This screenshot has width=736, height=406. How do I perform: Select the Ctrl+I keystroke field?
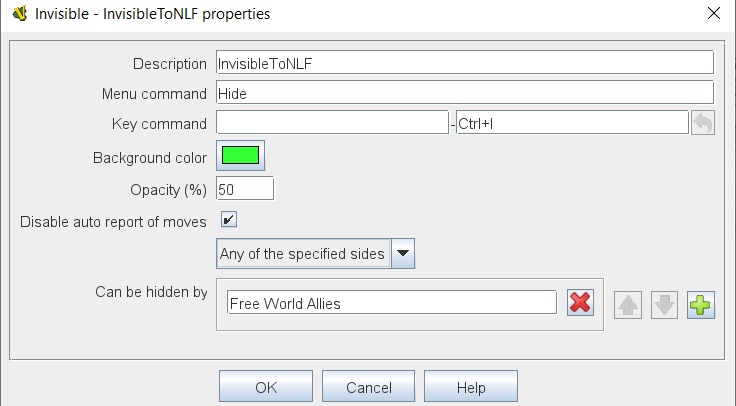tap(571, 123)
